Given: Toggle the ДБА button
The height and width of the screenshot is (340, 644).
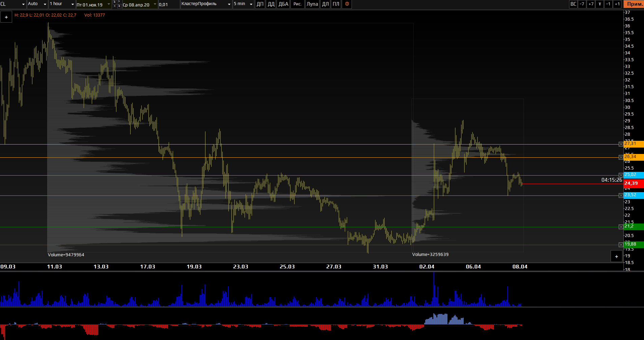Looking at the screenshot, I should (283, 4).
